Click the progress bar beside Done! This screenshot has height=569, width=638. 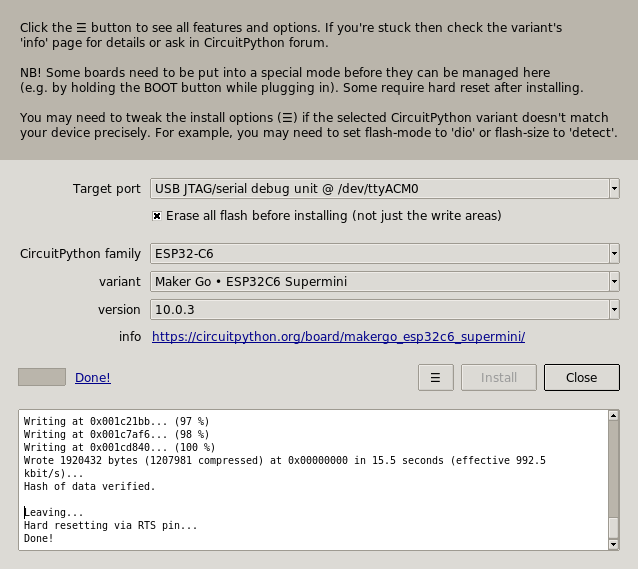[42, 377]
